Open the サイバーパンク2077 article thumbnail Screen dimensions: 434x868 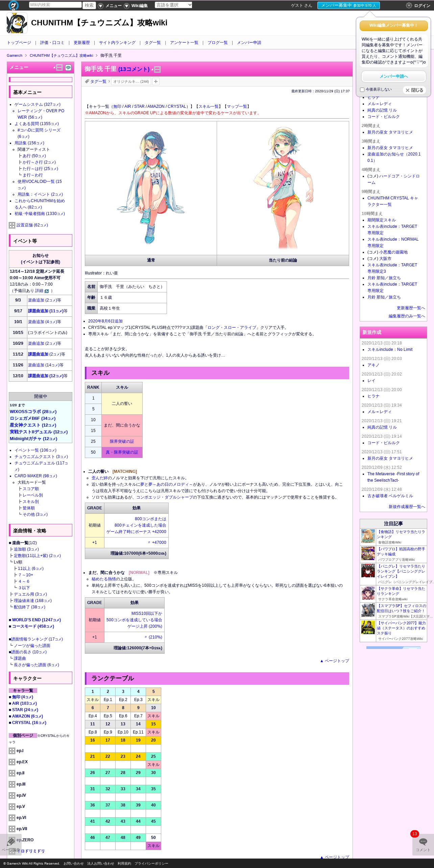coord(368,627)
